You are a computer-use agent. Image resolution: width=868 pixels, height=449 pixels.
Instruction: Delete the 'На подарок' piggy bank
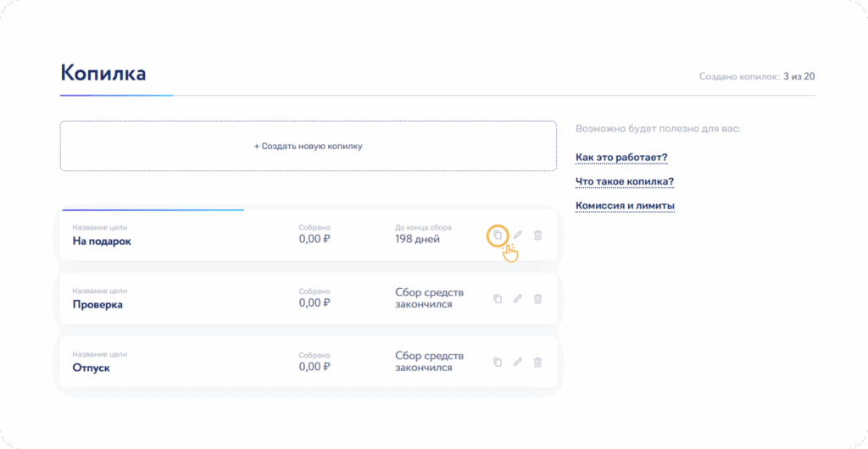click(537, 235)
